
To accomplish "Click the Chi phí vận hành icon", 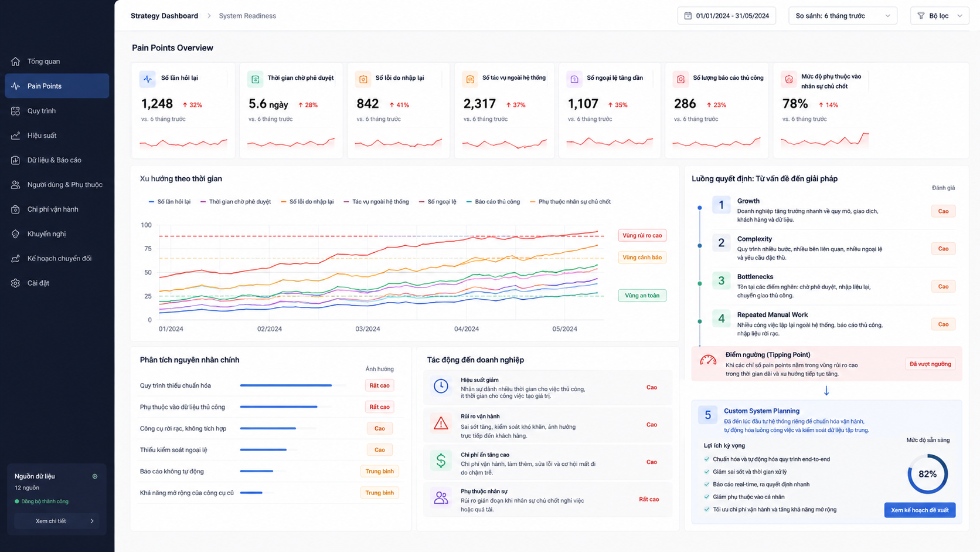I will (16, 209).
